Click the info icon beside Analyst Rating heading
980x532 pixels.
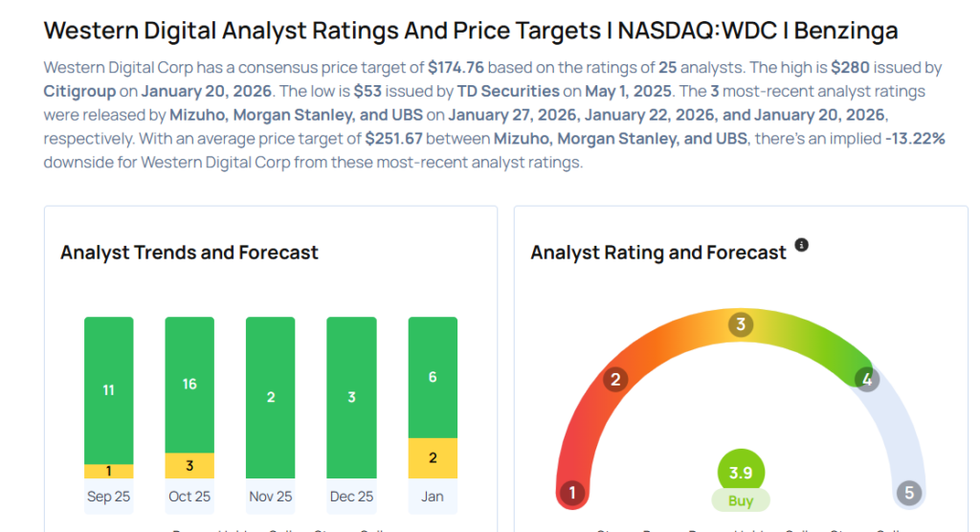[x=802, y=245]
